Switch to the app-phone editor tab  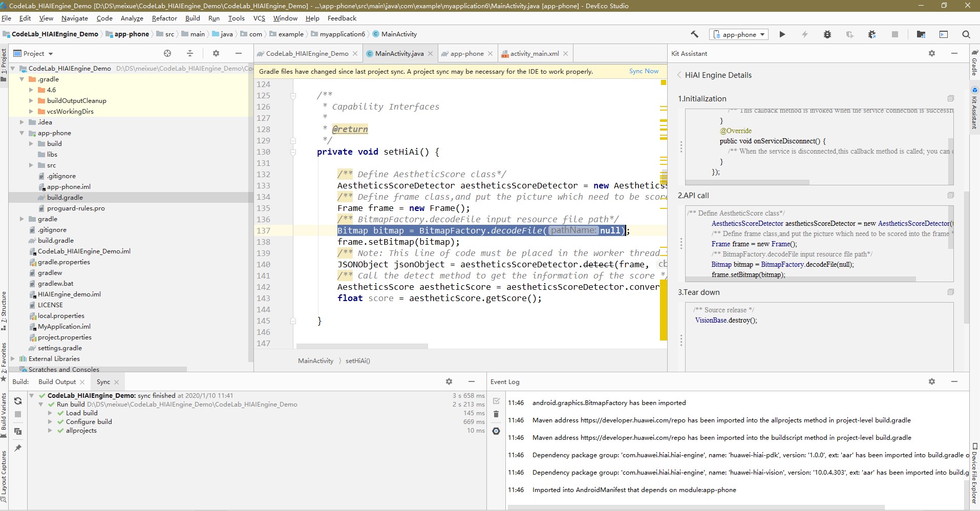[467, 53]
